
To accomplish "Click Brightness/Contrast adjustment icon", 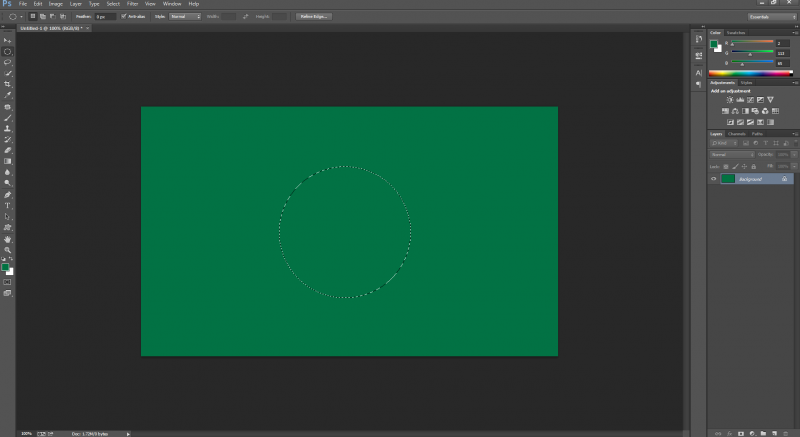I will [x=731, y=100].
